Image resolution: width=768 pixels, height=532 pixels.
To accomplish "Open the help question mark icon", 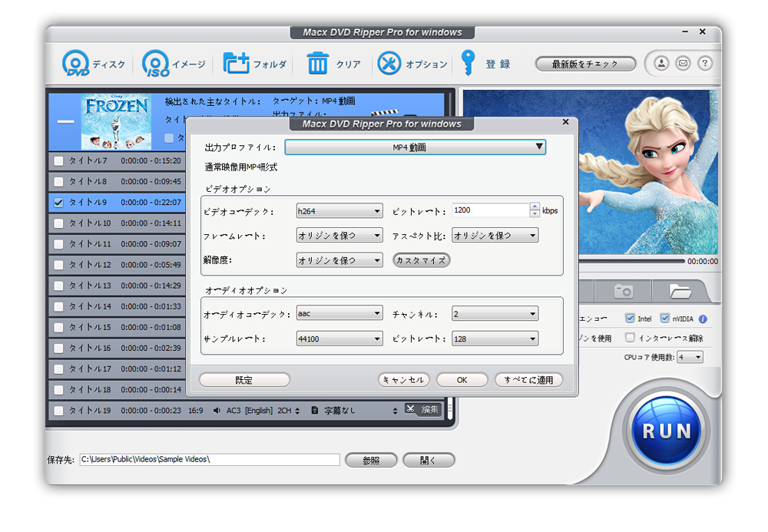I will click(705, 63).
